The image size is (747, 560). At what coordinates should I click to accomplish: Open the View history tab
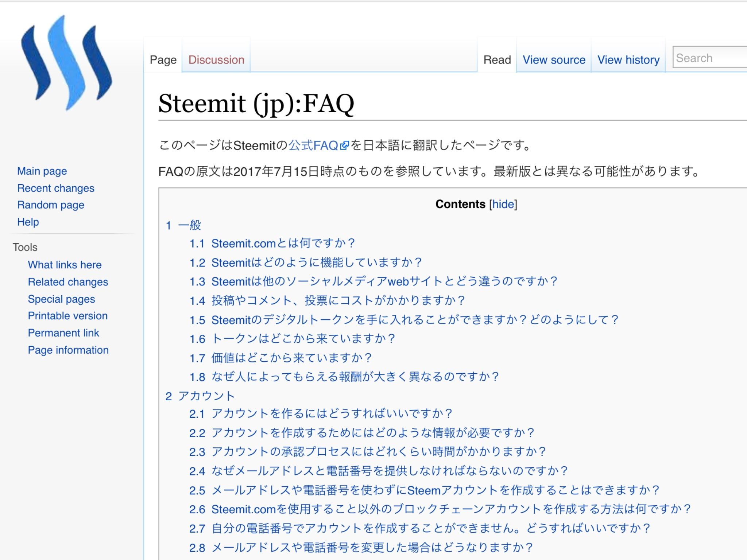pyautogui.click(x=628, y=60)
